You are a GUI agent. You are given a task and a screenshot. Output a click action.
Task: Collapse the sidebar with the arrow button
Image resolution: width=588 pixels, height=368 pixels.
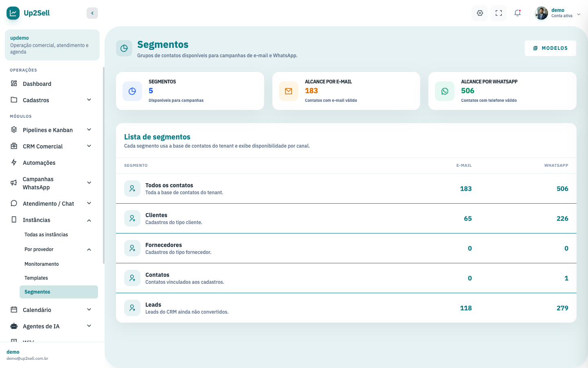click(x=92, y=13)
